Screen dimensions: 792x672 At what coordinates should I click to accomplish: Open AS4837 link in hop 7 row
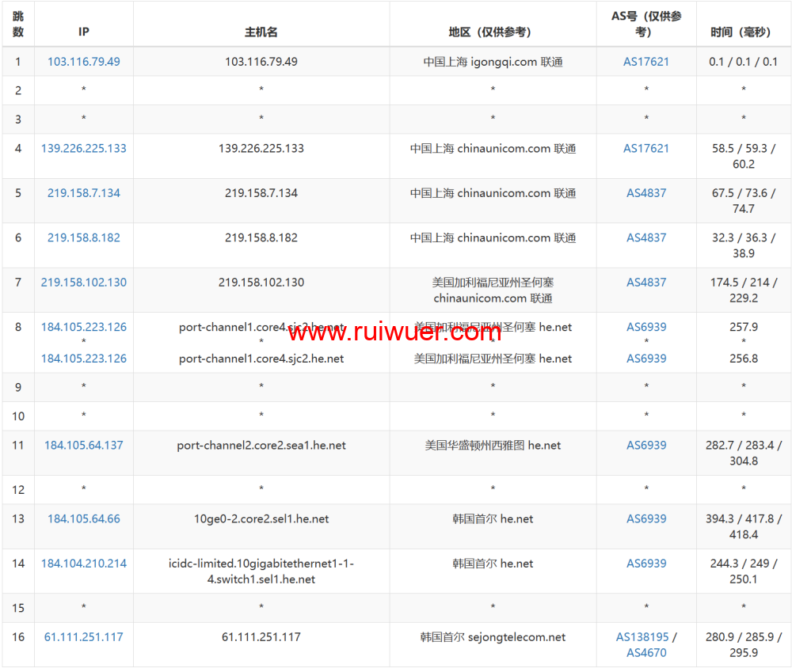pos(646,283)
